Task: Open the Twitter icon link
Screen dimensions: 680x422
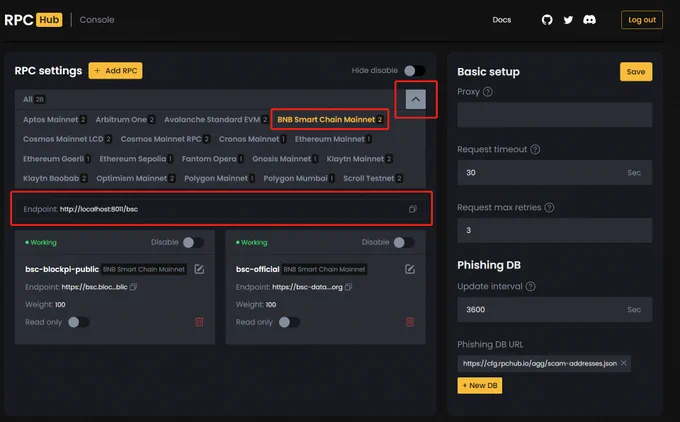Action: tap(568, 20)
